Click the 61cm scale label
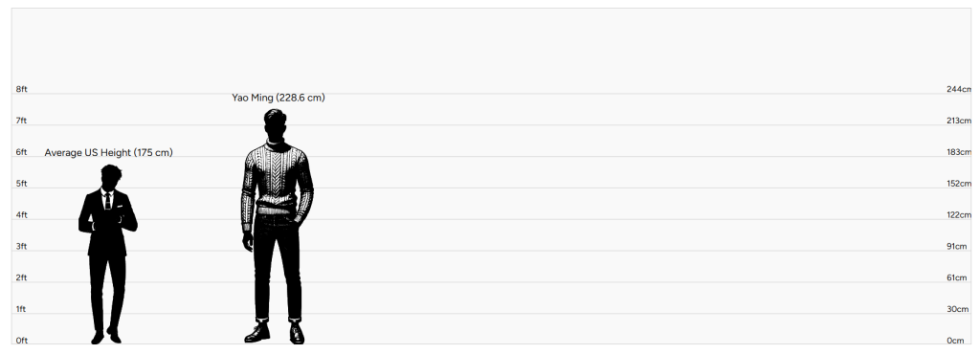The width and height of the screenshot is (980, 354). click(x=956, y=277)
